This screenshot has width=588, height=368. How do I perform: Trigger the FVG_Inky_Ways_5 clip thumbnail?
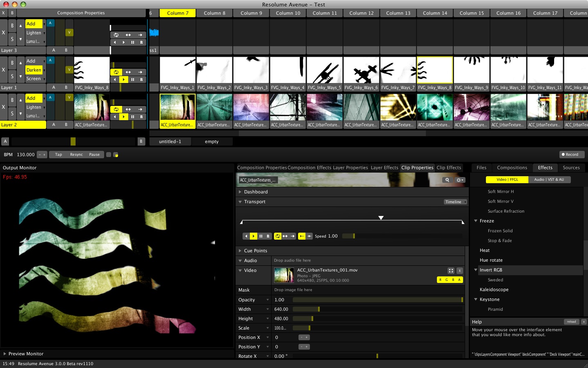click(x=325, y=70)
